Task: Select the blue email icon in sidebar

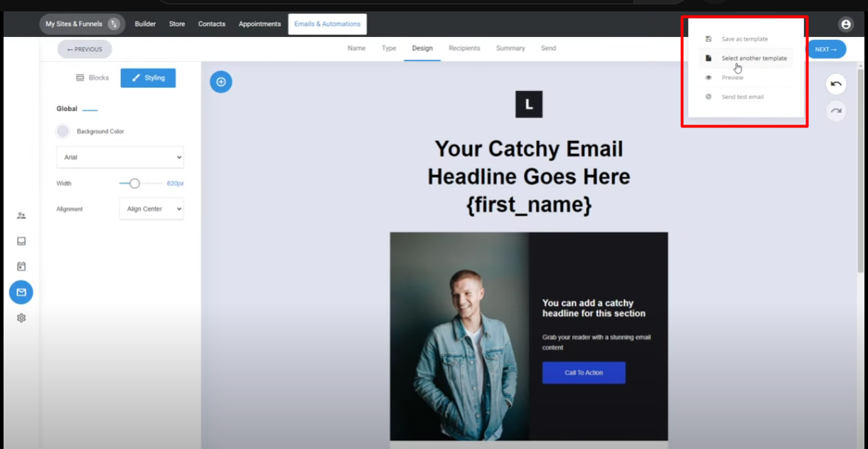Action: point(21,292)
